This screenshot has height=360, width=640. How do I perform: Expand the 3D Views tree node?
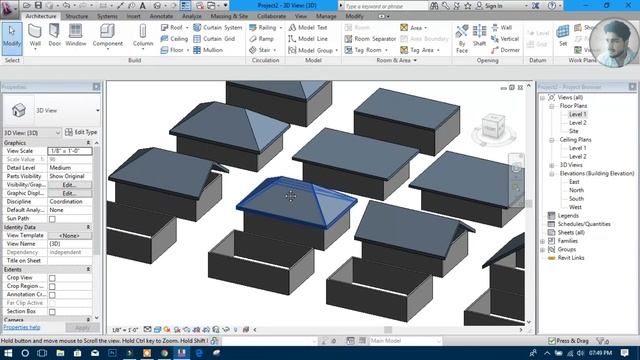point(551,165)
